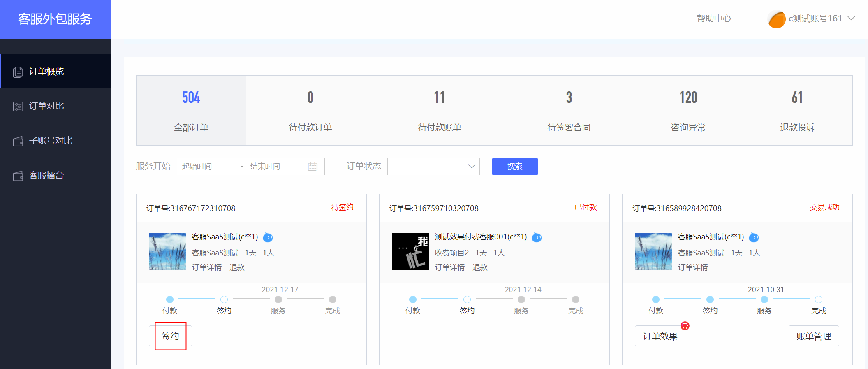Click the 客服擂台 sidebar icon
The width and height of the screenshot is (868, 369).
pos(18,176)
